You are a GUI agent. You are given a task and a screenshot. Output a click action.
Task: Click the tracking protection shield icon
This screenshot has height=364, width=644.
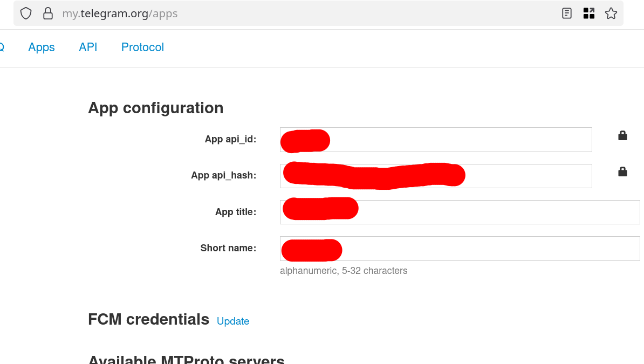(x=26, y=13)
